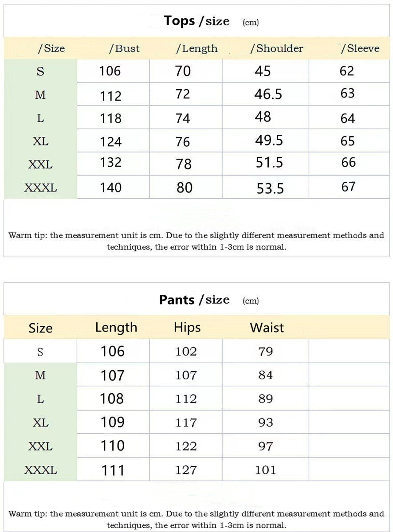Click the pants length value 109

click(x=113, y=422)
